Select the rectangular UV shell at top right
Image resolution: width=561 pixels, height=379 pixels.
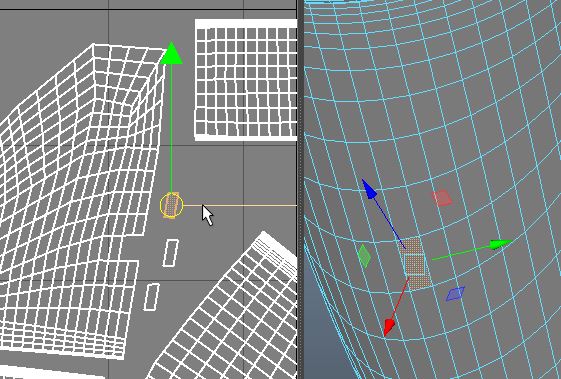point(246,80)
